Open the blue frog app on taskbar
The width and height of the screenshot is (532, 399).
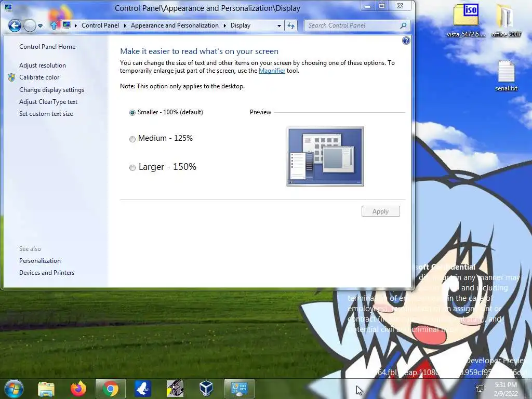pos(142,389)
